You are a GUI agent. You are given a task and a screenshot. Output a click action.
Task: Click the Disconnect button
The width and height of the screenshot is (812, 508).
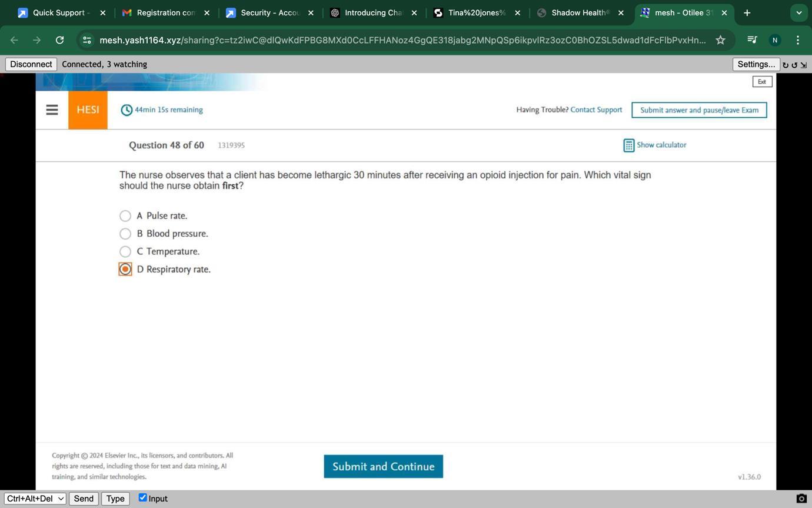tap(31, 64)
